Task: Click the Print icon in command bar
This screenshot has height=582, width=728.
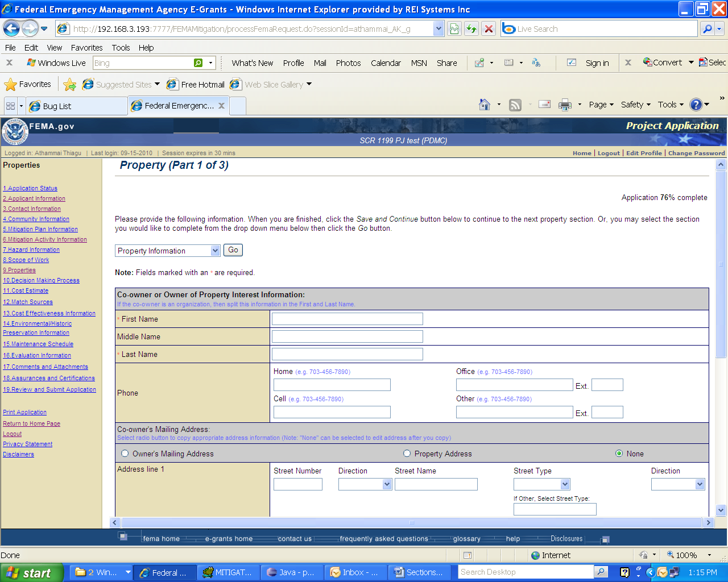Action: pyautogui.click(x=565, y=105)
